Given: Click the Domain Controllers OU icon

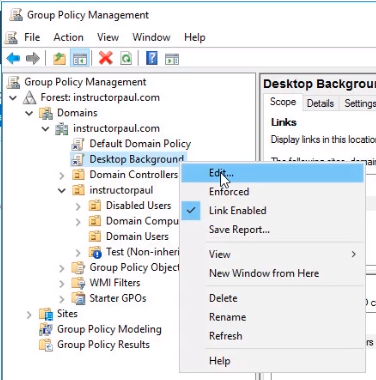Looking at the screenshot, I should [78, 175].
